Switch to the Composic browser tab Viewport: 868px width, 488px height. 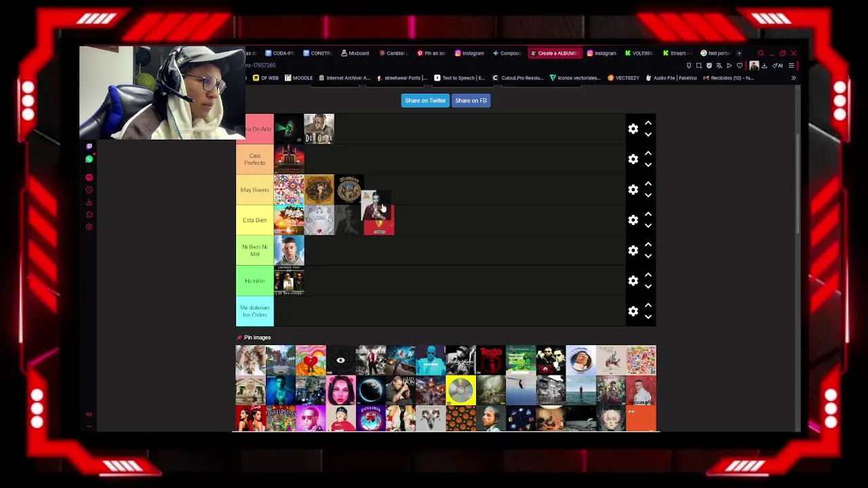[507, 53]
